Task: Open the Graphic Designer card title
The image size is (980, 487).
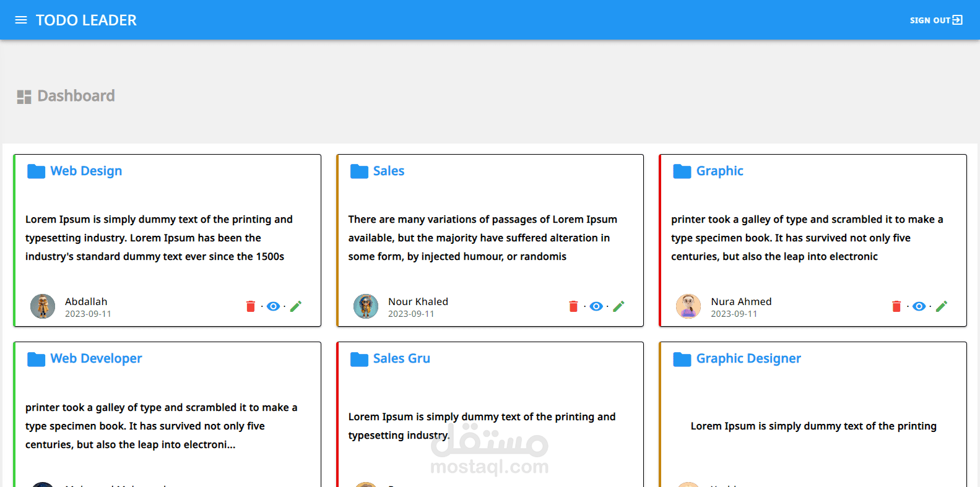Action: point(748,358)
